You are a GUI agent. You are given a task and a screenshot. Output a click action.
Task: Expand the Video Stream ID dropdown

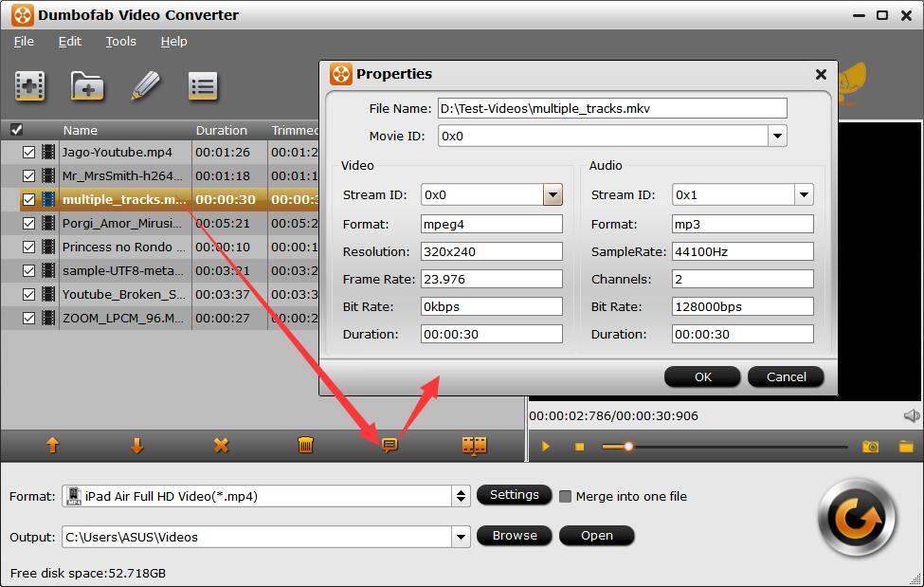(553, 195)
